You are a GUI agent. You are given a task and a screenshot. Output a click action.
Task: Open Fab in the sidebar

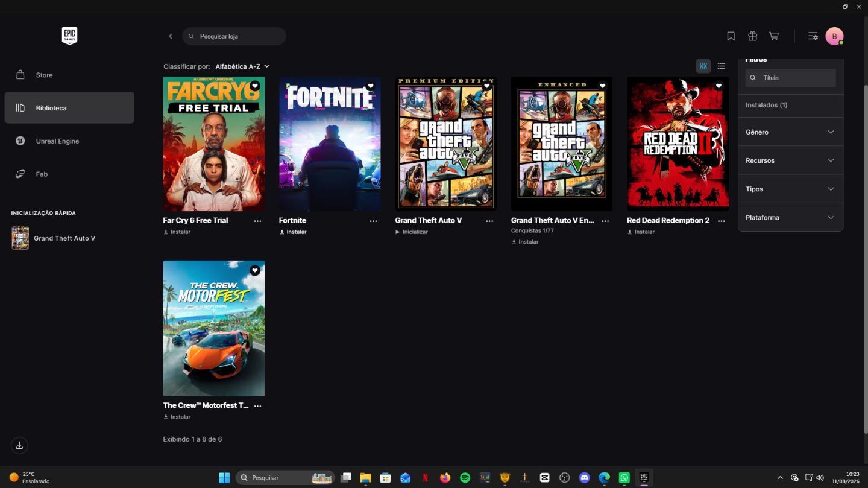69,174
